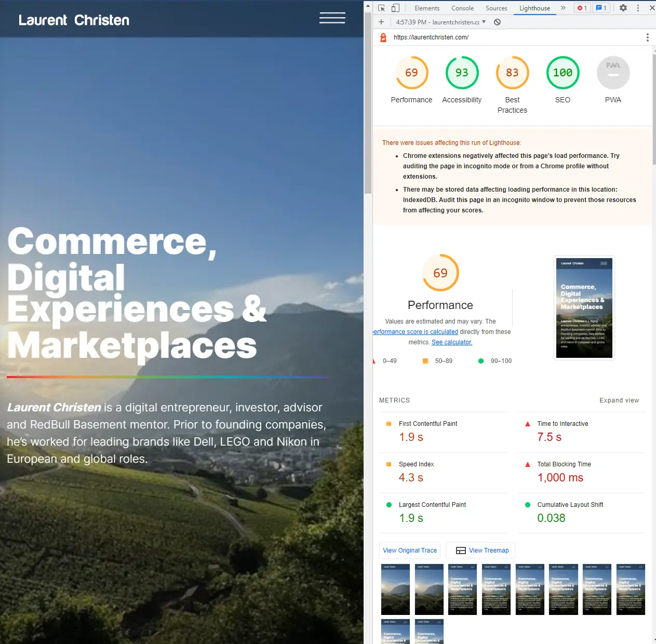Screen dimensions: 656x644
Task: Click the webpage vertical scrollbar thumb
Action: 368,104
